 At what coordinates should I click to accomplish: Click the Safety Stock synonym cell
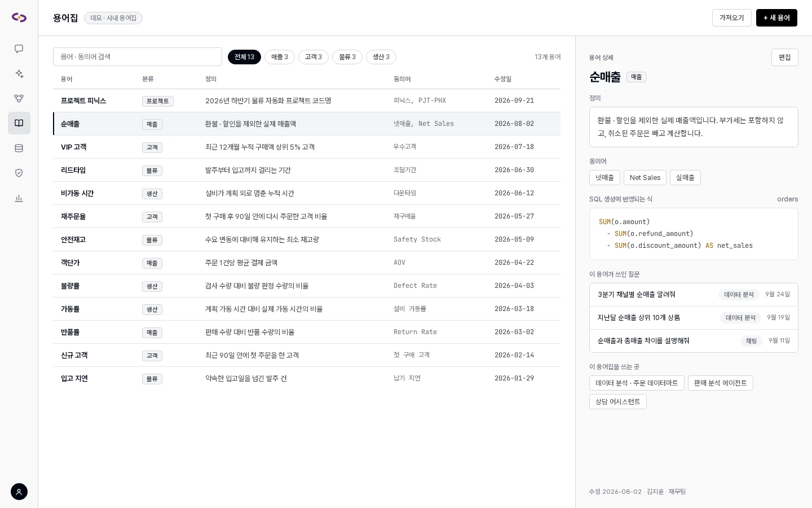[x=417, y=239]
